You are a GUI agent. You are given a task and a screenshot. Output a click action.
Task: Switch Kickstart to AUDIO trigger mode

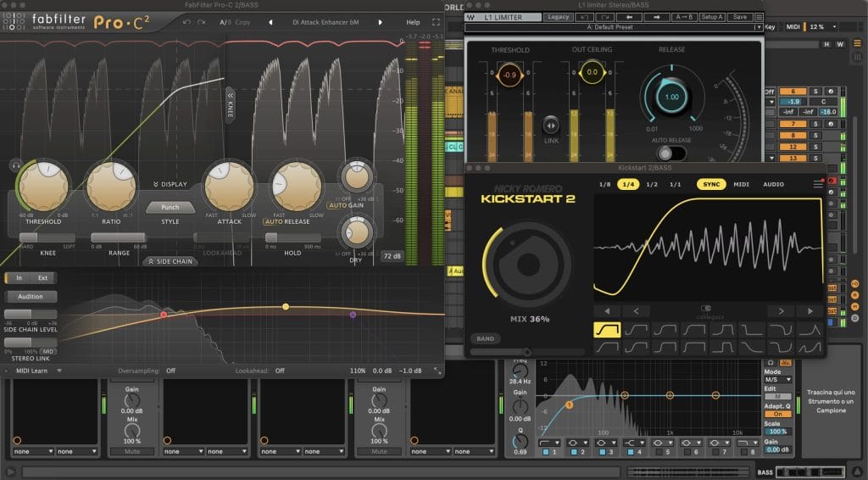(x=773, y=184)
